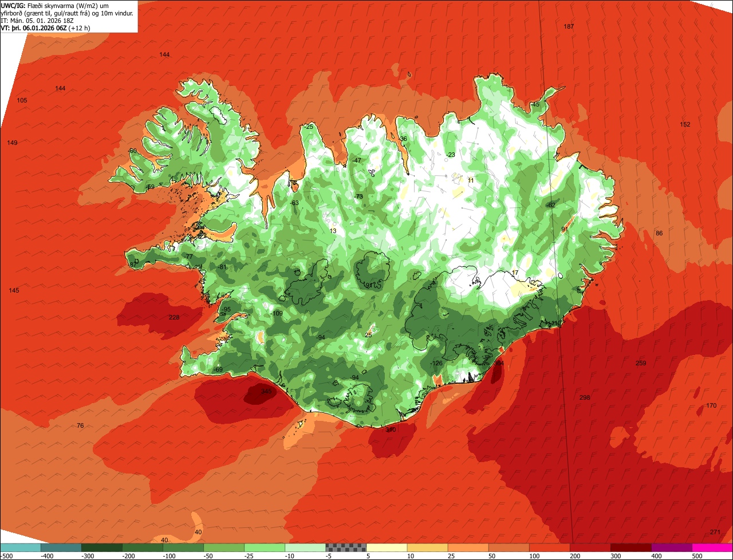
Task: Click the legend swatch between 50 and 100
Action: tap(509, 547)
